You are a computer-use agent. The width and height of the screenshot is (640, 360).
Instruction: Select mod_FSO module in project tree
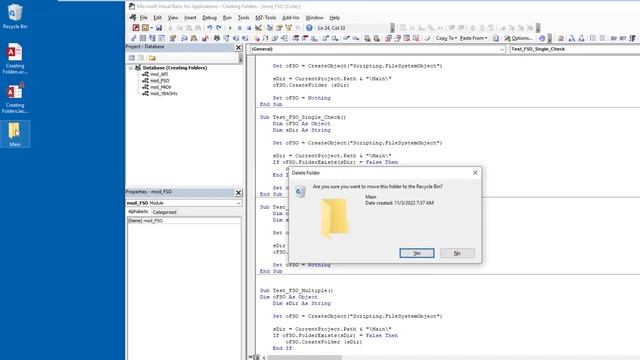click(x=160, y=81)
